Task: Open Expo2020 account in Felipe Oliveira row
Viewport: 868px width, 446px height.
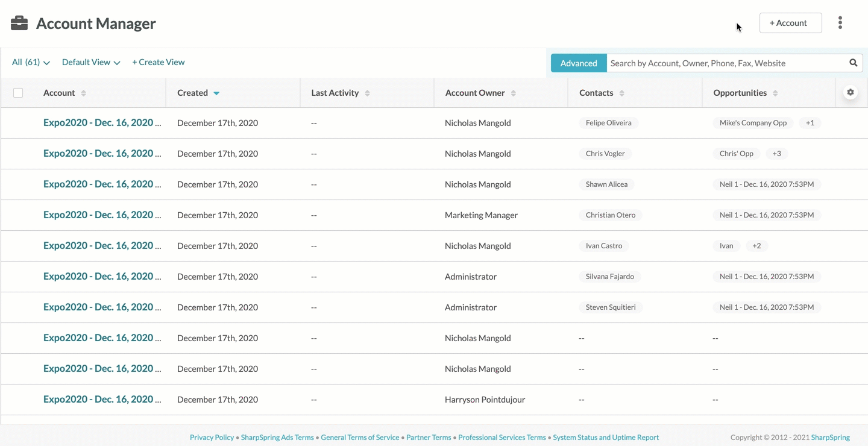Action: coord(102,122)
